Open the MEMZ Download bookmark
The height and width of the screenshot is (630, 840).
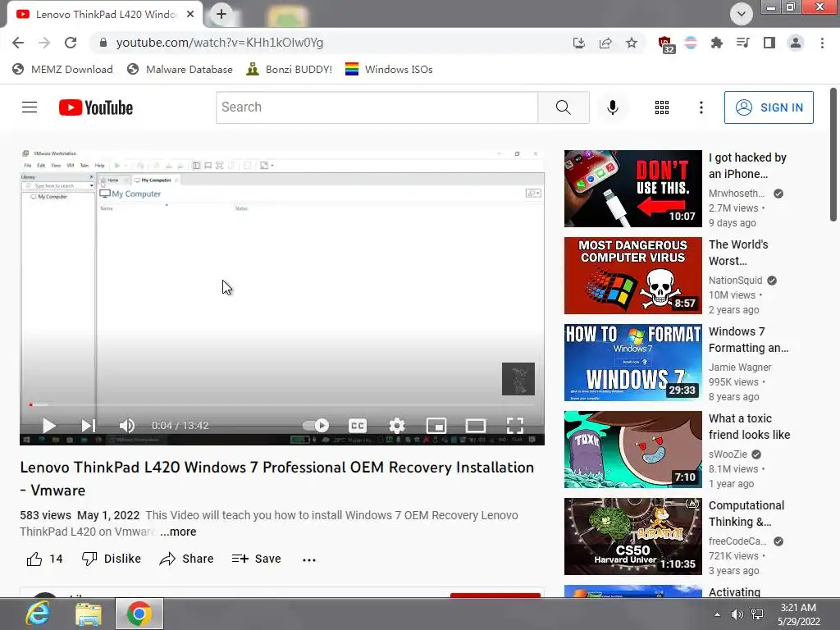coord(62,69)
